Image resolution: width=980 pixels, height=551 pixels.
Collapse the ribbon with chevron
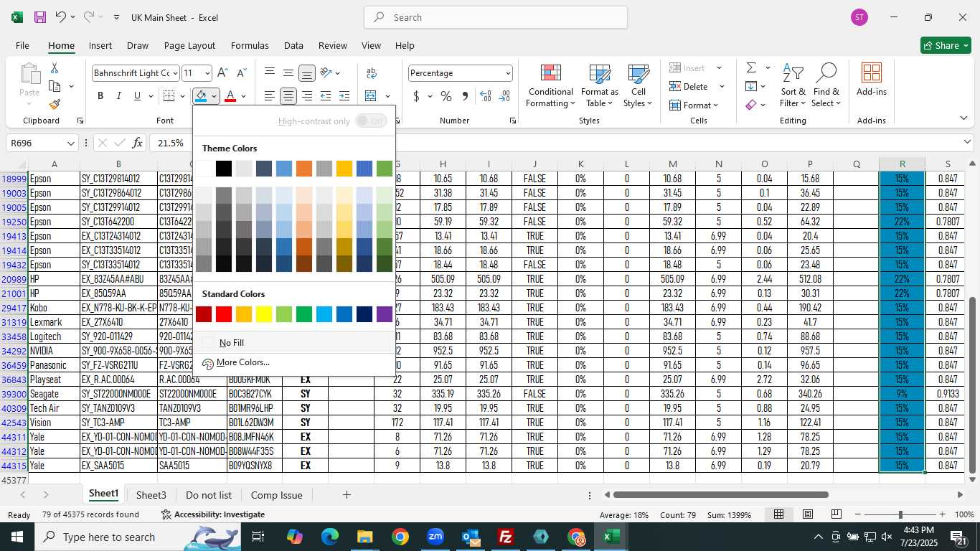pos(963,118)
